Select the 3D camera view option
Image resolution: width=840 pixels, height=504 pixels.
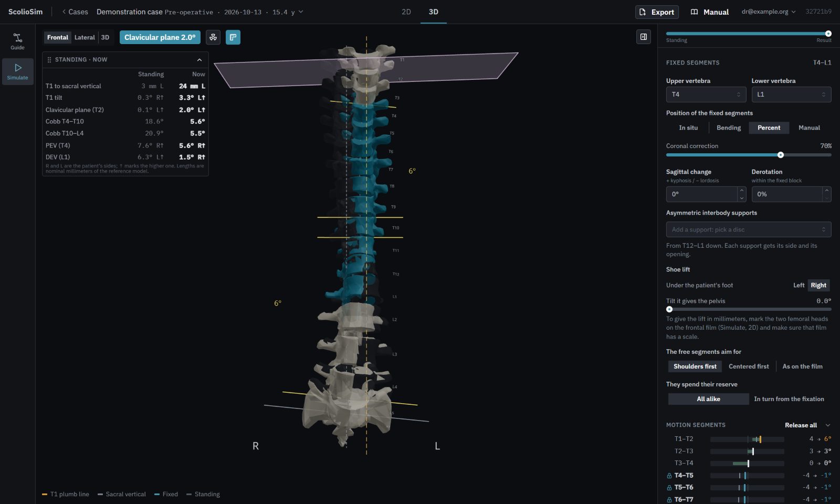point(105,37)
